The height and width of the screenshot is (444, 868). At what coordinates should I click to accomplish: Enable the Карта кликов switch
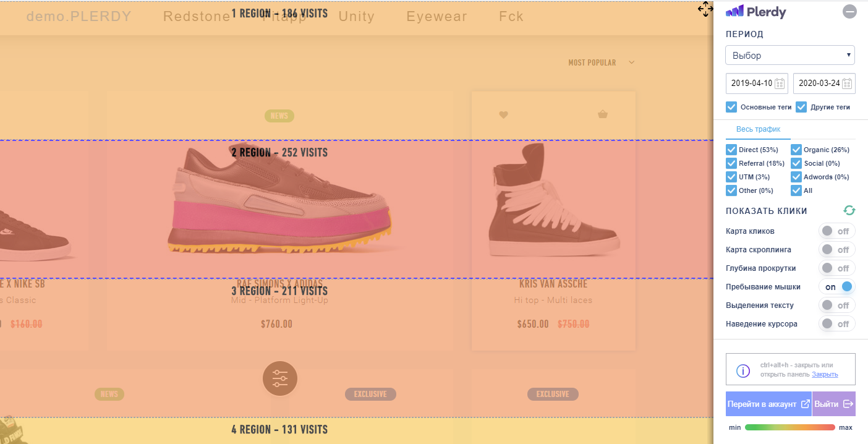click(x=836, y=231)
